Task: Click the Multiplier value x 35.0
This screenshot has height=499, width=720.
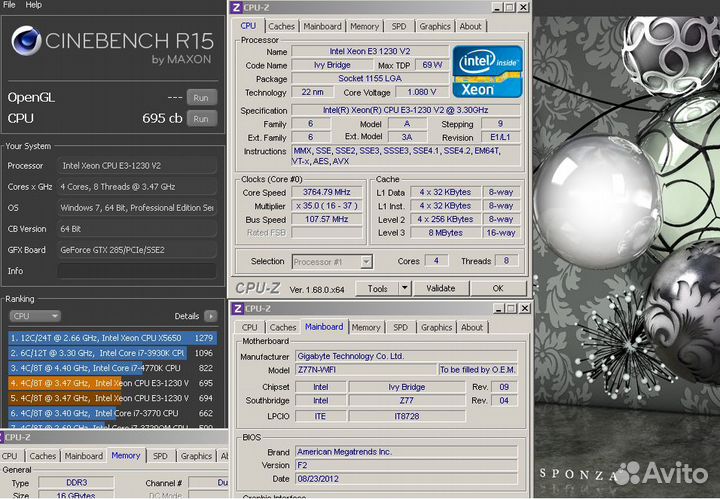Action: coord(326,206)
